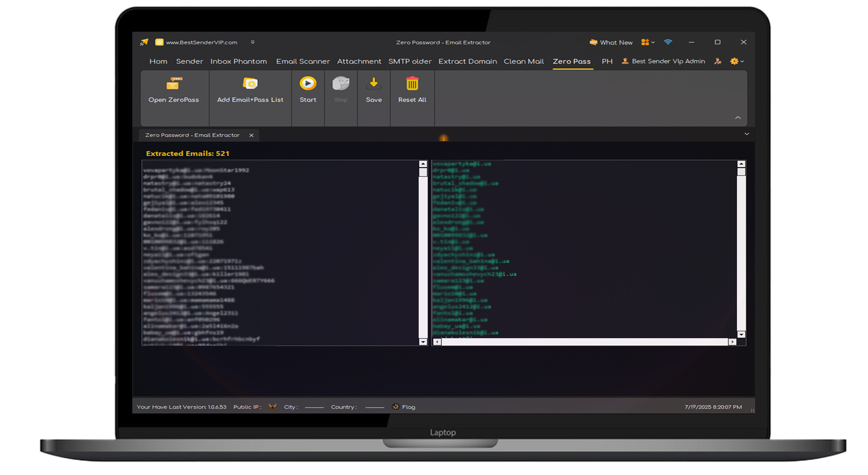Click the Public IP butterfly icon

click(x=272, y=406)
